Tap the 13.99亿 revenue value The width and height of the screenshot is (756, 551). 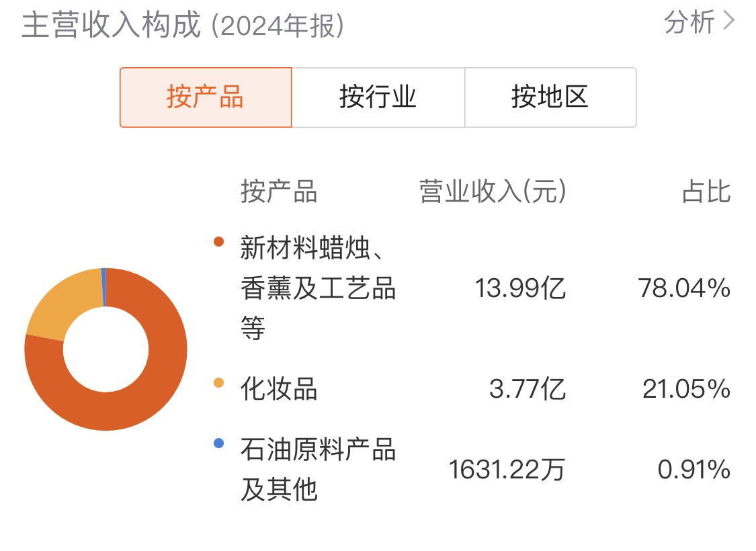coord(520,288)
